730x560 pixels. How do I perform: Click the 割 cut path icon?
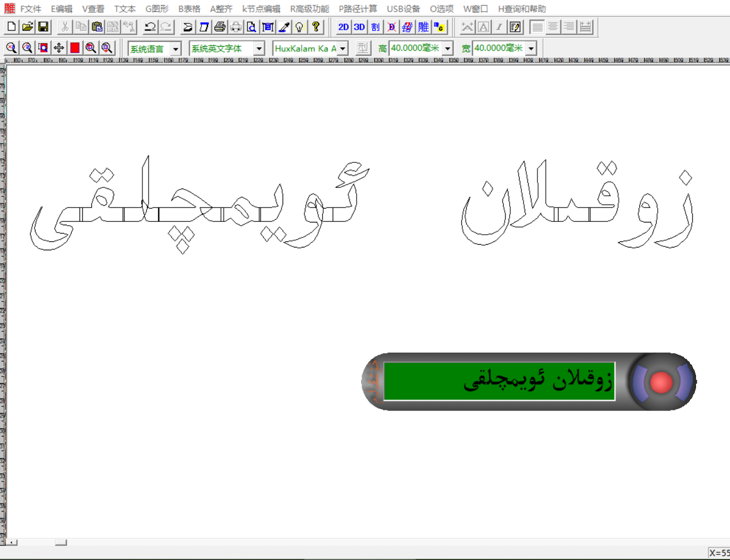tap(376, 27)
